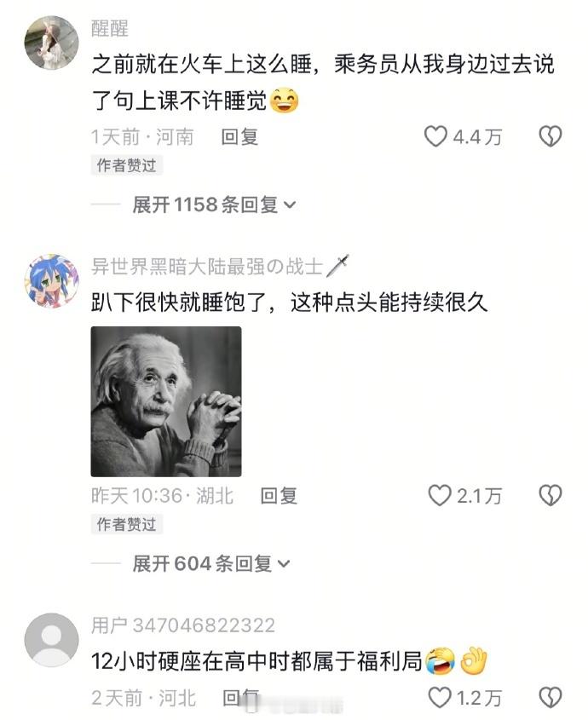Screen dimensions: 588x720
Task: Open username 异世界黑暗大陆最强の战士
Action: point(207,267)
